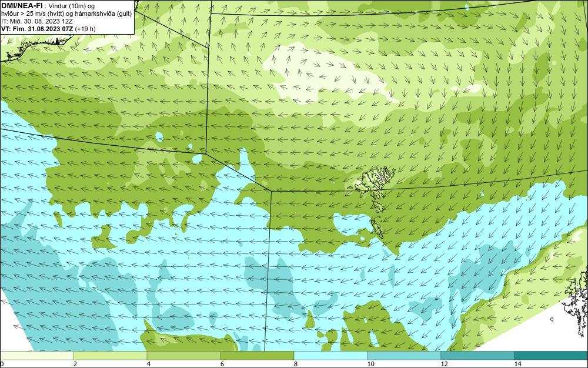Viewport: 588px width, 368px height.
Task: Click the colorbar label '0'
Action: [x=2, y=364]
